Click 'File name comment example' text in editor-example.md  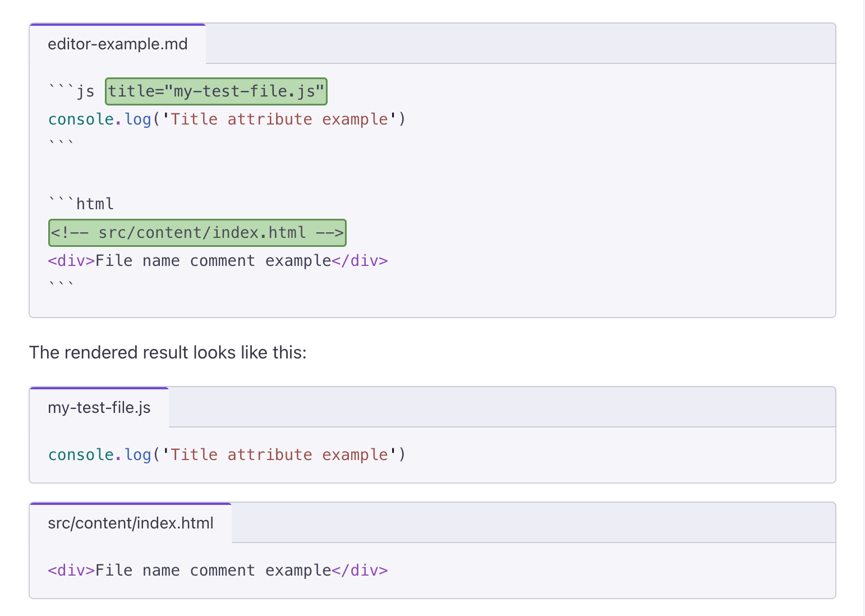[x=213, y=261]
